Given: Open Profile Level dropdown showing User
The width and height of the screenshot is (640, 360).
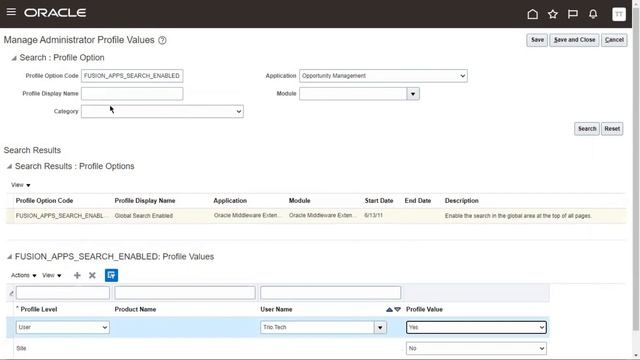Looking at the screenshot, I should coord(62,327).
